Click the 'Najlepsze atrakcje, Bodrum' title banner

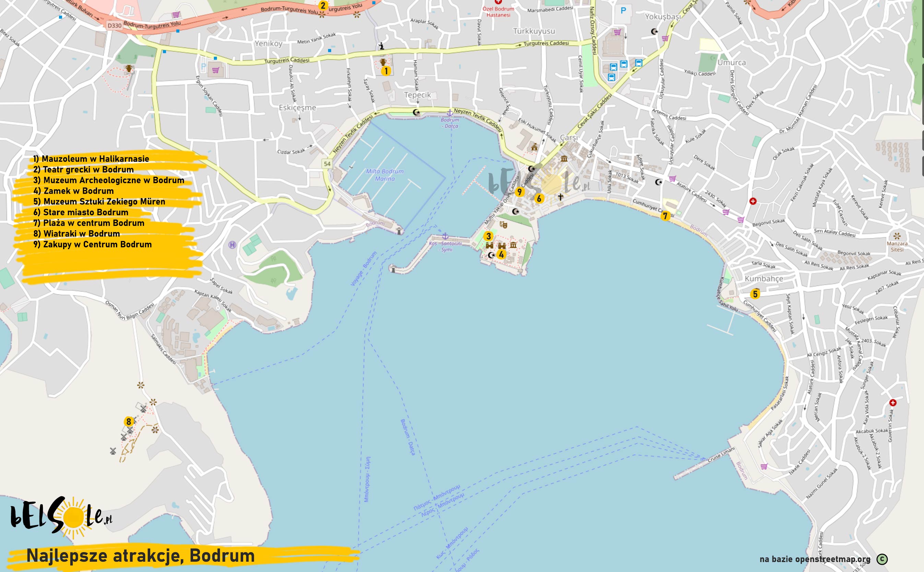click(x=140, y=556)
